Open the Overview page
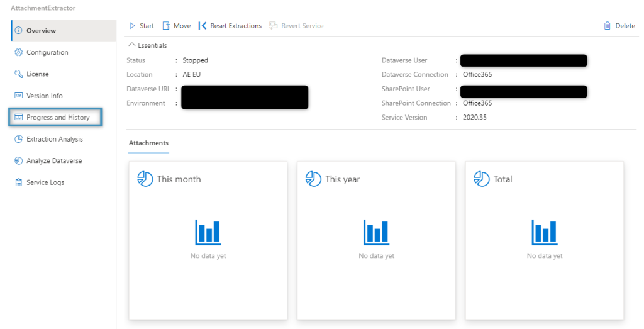 (64, 30)
